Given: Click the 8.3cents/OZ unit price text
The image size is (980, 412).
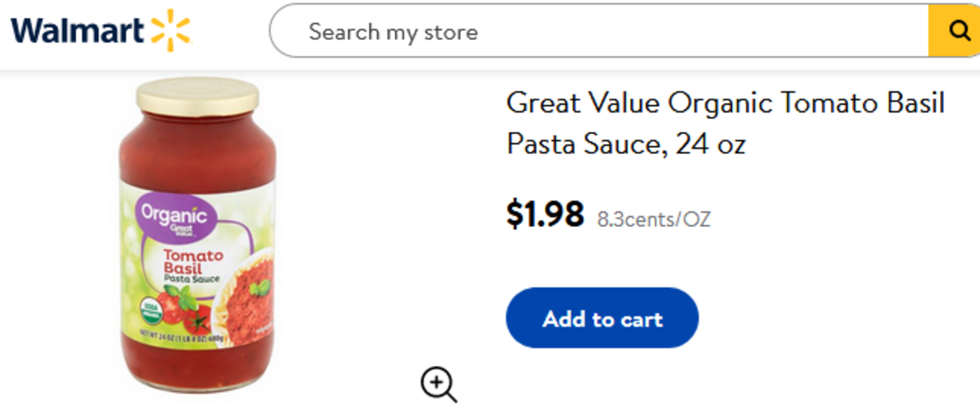Looking at the screenshot, I should pos(654,220).
